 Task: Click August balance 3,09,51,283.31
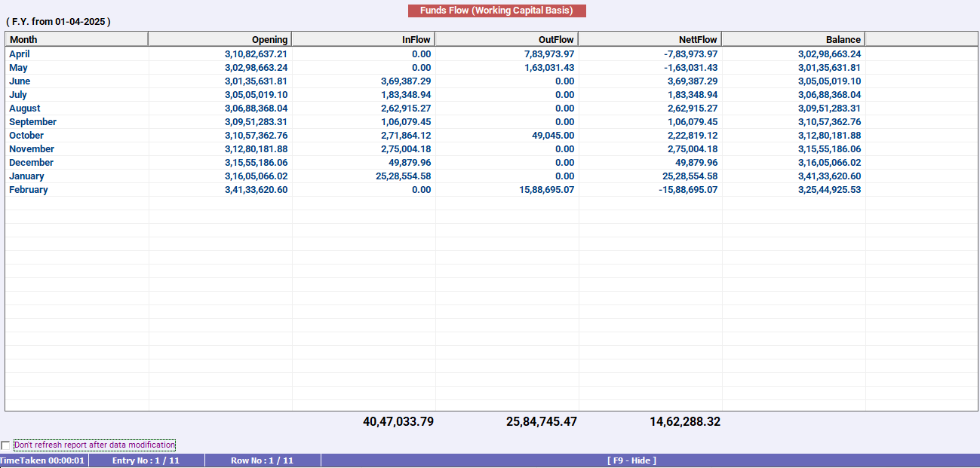point(829,109)
